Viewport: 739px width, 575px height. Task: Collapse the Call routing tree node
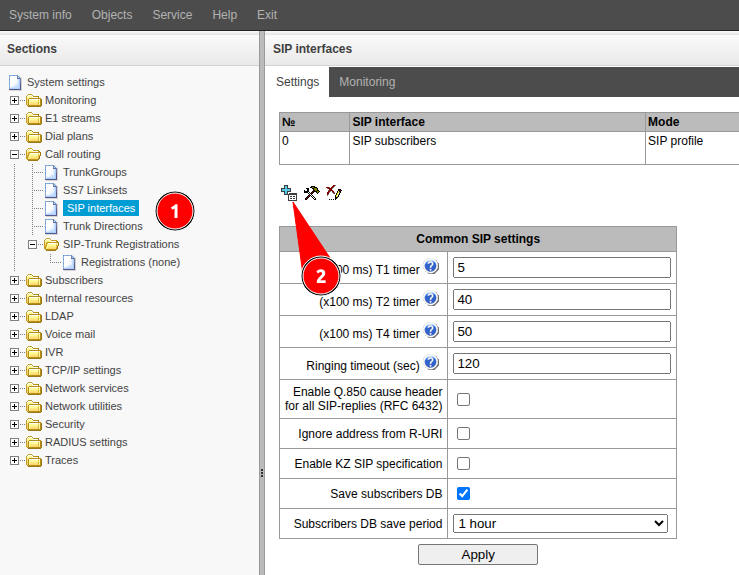click(15, 154)
